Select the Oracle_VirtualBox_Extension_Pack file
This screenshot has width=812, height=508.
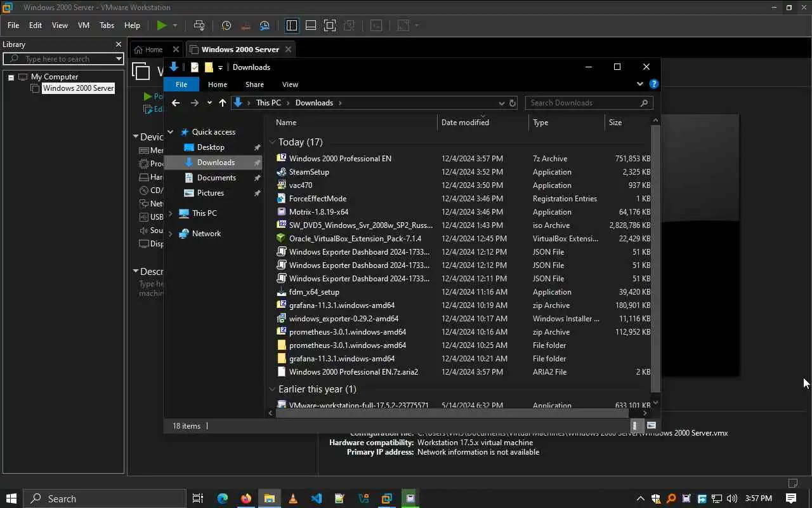[463, 239]
